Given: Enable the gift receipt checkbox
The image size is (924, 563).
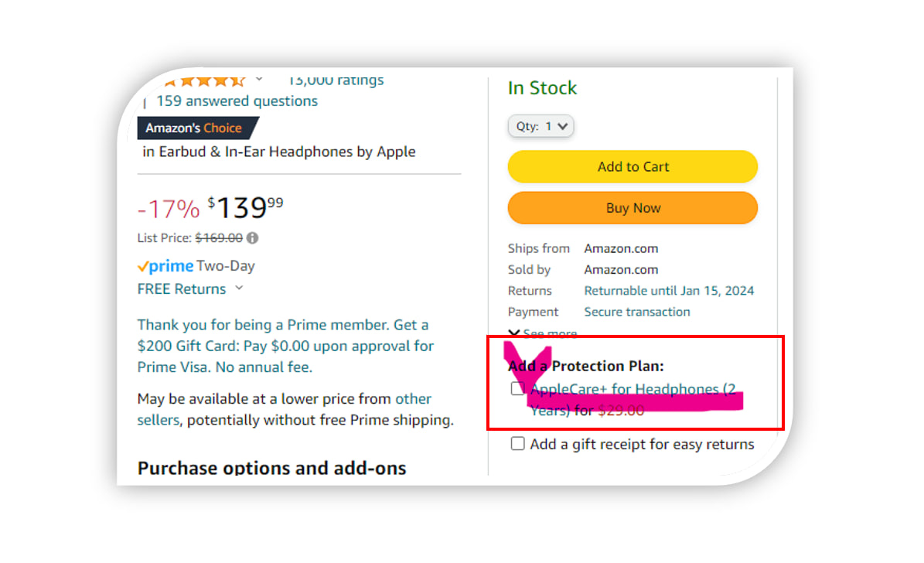Looking at the screenshot, I should [517, 444].
